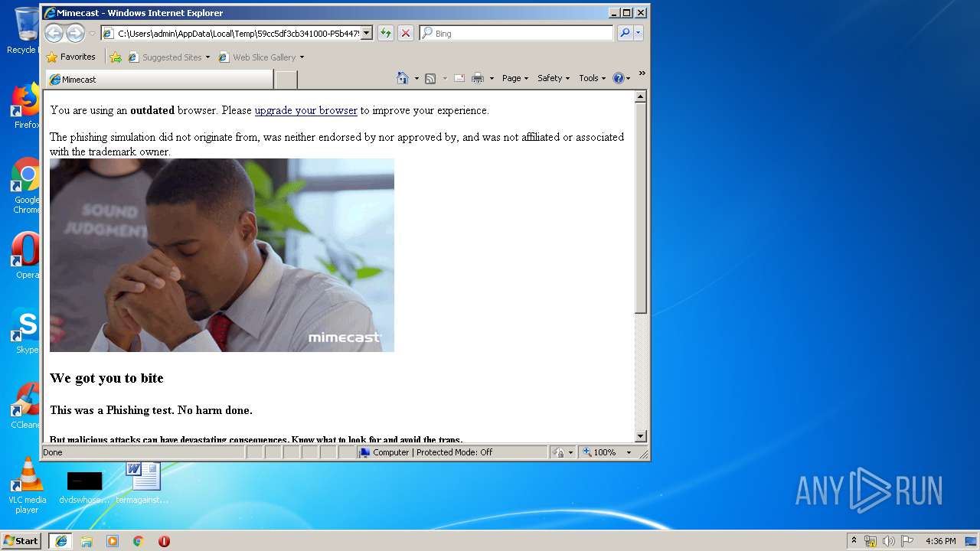Click Internet Explorer taskbar button
The width and height of the screenshot is (980, 551).
pyautogui.click(x=60, y=540)
